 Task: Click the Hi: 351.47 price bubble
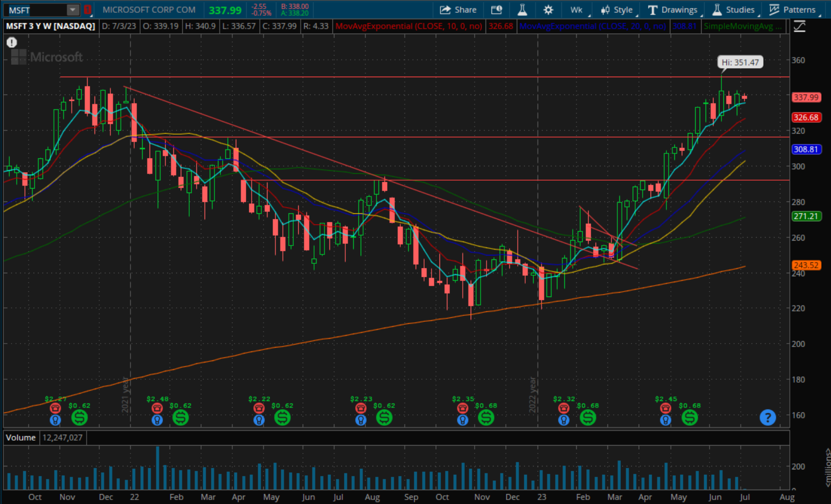coord(740,62)
